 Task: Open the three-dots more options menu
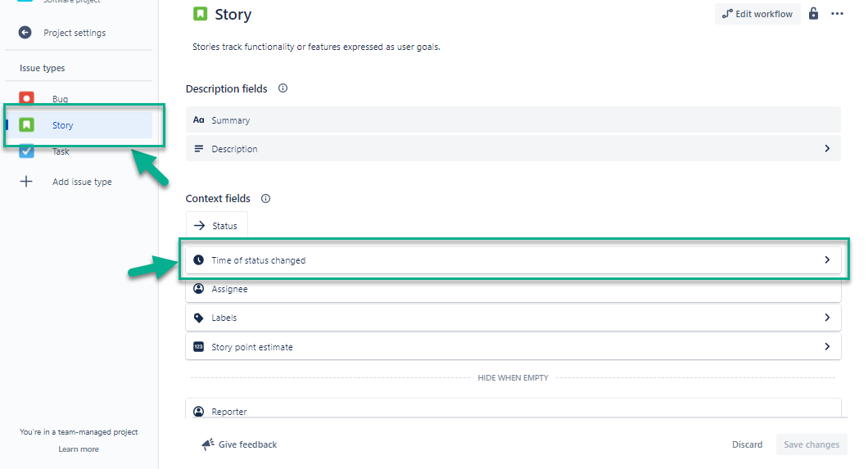837,14
